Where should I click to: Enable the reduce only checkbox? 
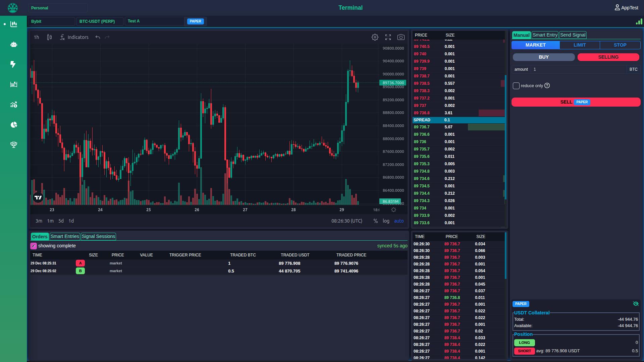516,86
